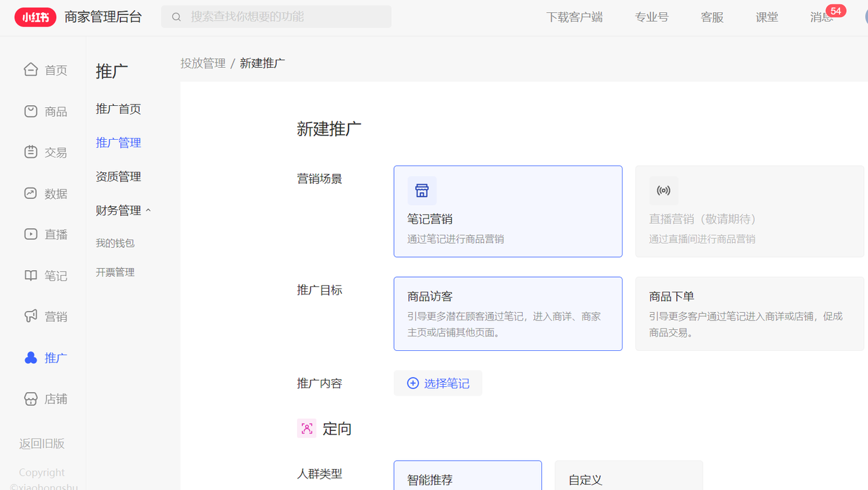
Task: Click 数据 text in sidebar
Action: pos(56,194)
